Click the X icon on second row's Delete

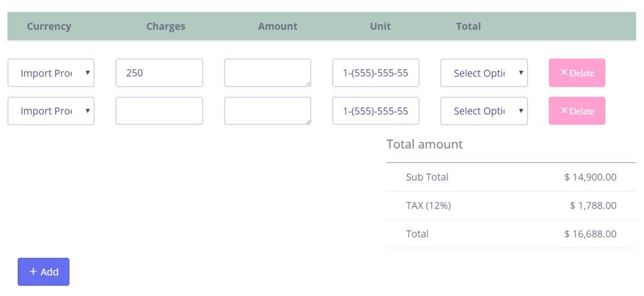[564, 110]
